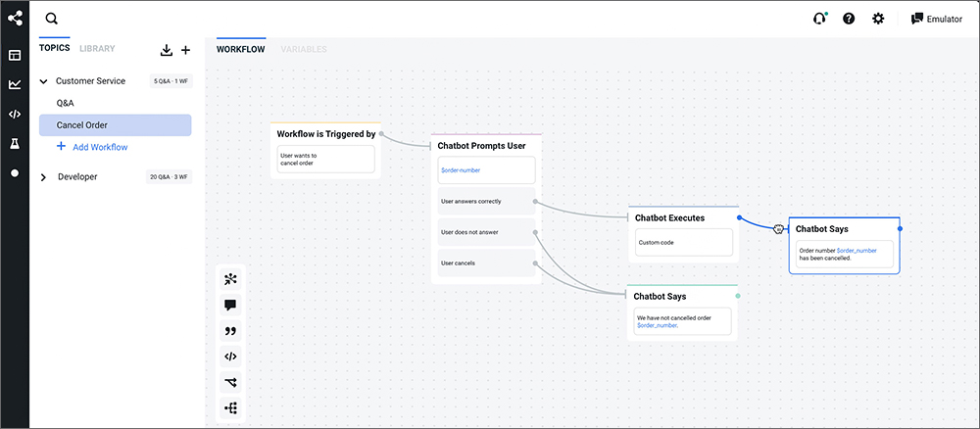The image size is (980, 429).
Task: Switch to the Topics tab
Action: pos(54,48)
